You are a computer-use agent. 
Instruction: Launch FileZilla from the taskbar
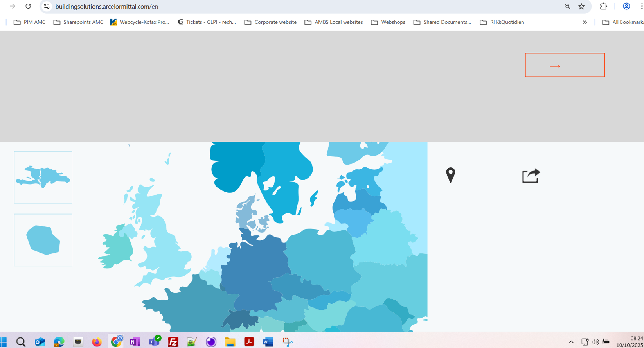coord(173,342)
